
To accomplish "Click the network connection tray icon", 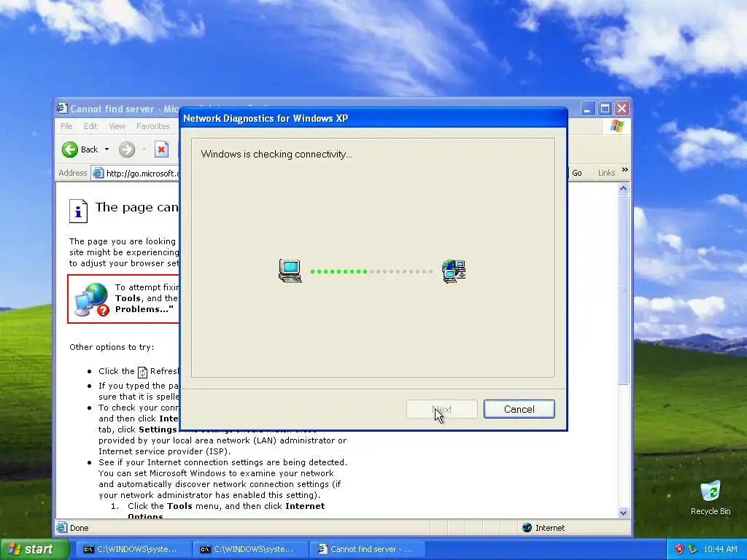I will tap(693, 549).
